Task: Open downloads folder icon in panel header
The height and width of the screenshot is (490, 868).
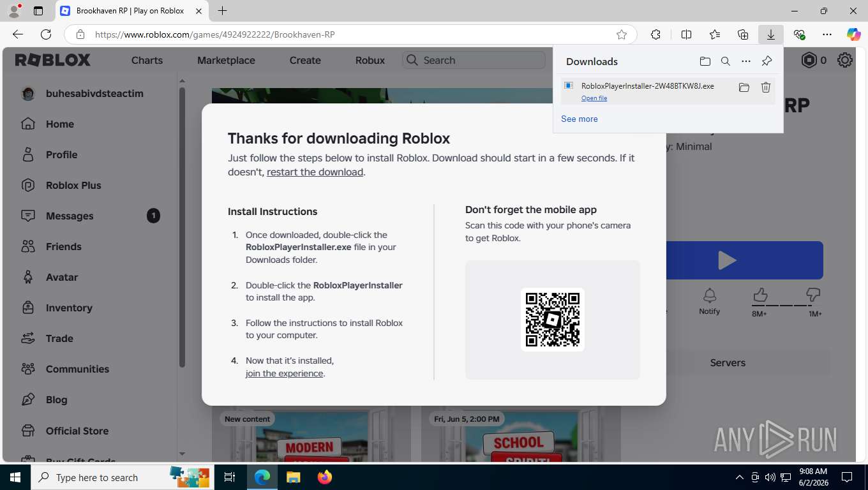Action: (705, 61)
